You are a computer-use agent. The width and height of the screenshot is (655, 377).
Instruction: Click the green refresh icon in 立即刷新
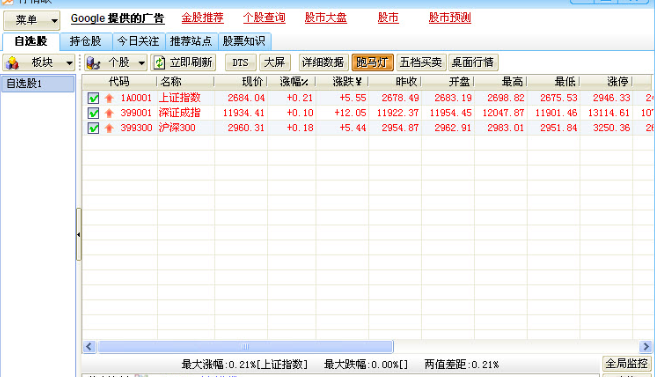point(159,63)
